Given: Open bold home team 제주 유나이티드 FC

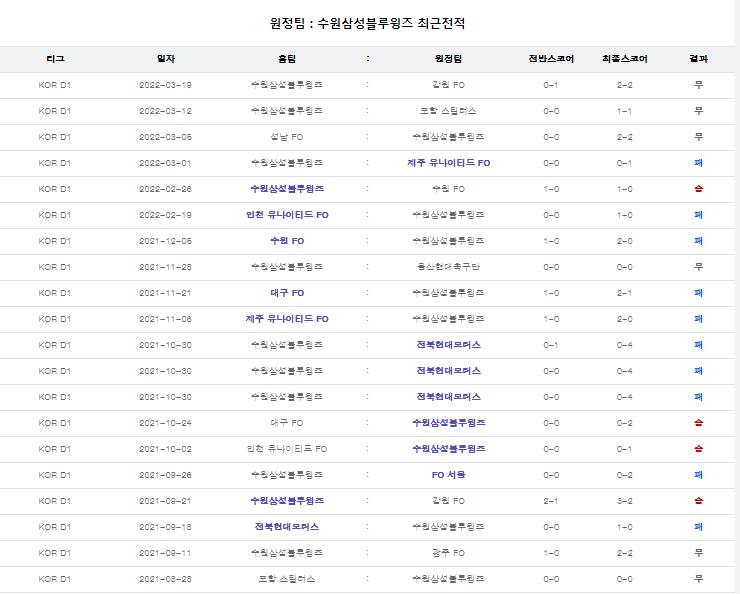Looking at the screenshot, I should [x=287, y=319].
